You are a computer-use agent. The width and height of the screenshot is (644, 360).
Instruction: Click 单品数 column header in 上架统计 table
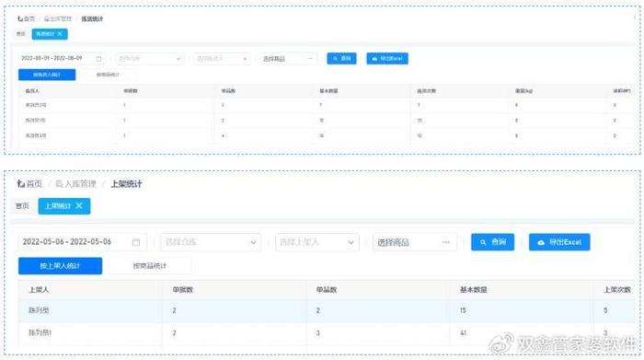(326, 290)
